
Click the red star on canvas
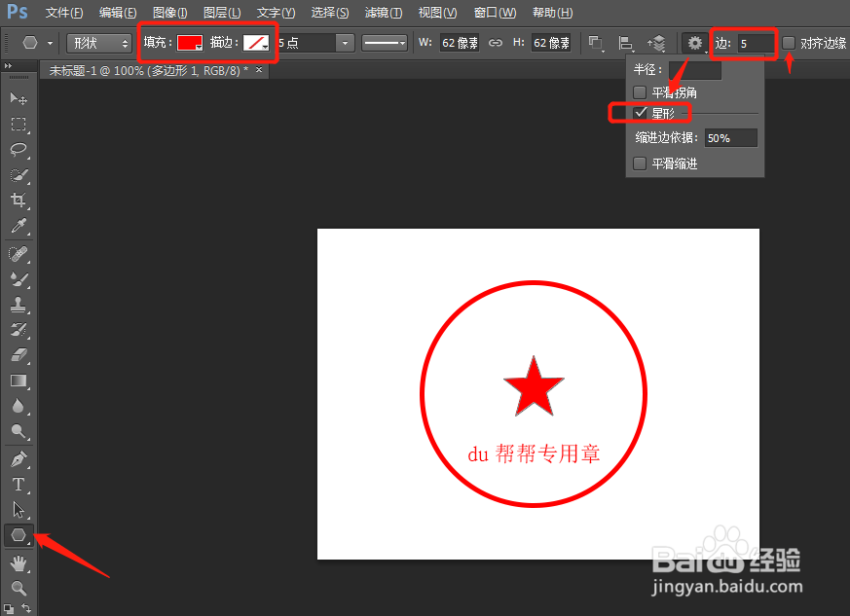pos(534,388)
